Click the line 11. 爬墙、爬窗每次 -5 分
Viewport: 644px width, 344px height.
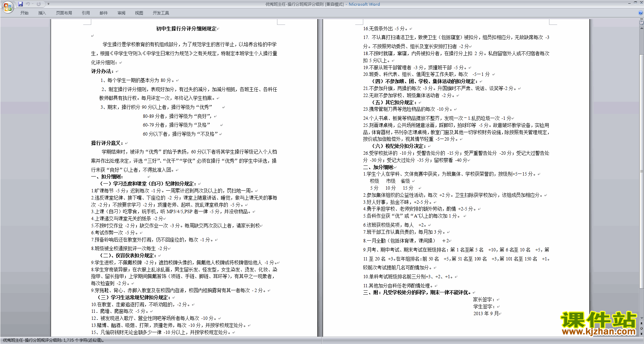click(x=120, y=311)
